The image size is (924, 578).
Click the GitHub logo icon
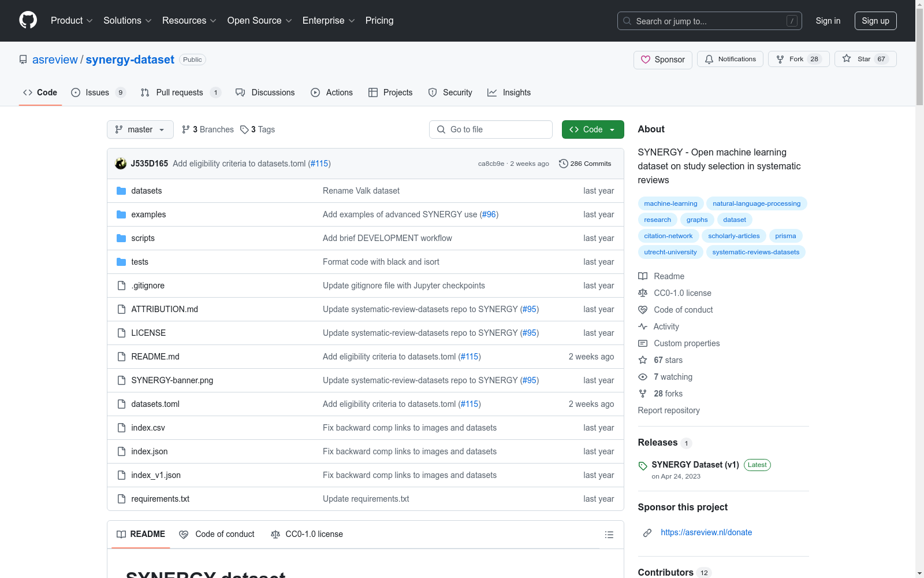28,20
